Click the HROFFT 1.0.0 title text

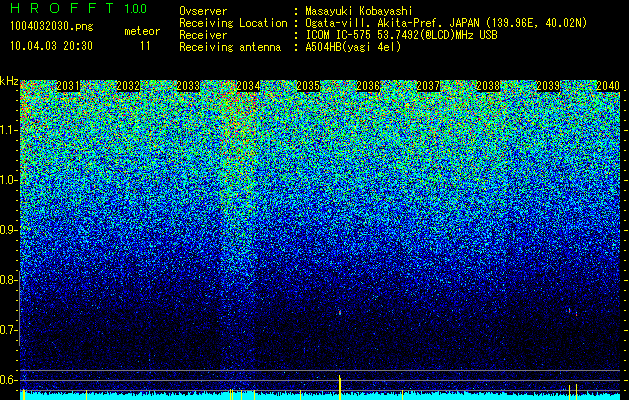tap(79, 8)
